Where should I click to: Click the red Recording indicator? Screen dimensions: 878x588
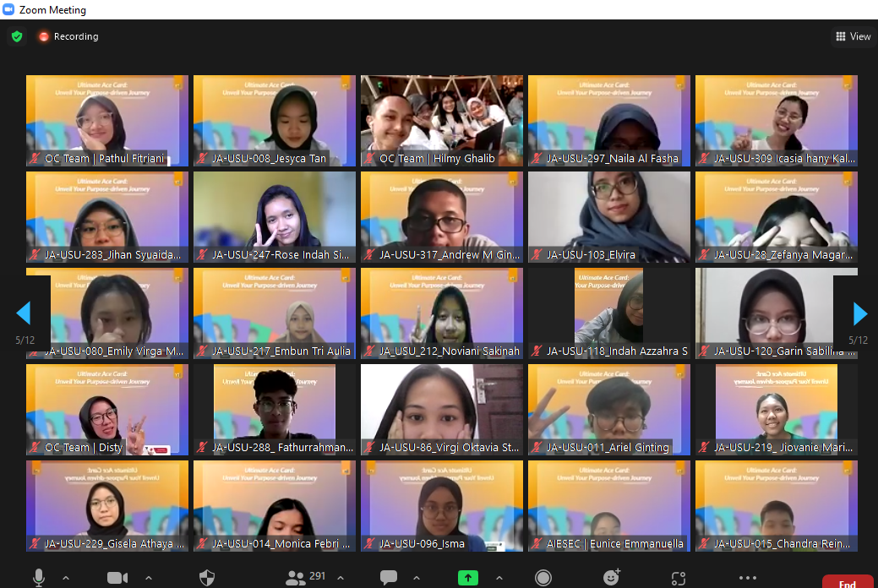coord(68,36)
